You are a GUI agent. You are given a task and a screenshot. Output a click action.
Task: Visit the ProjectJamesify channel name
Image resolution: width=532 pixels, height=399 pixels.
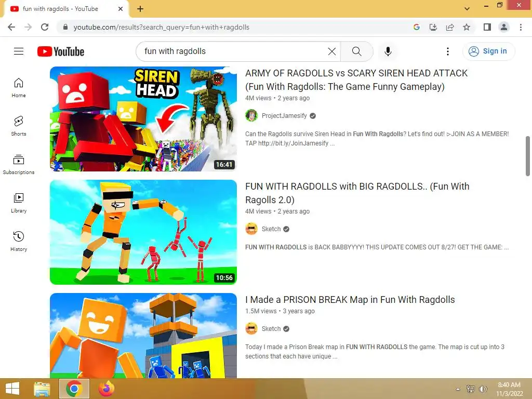click(284, 116)
